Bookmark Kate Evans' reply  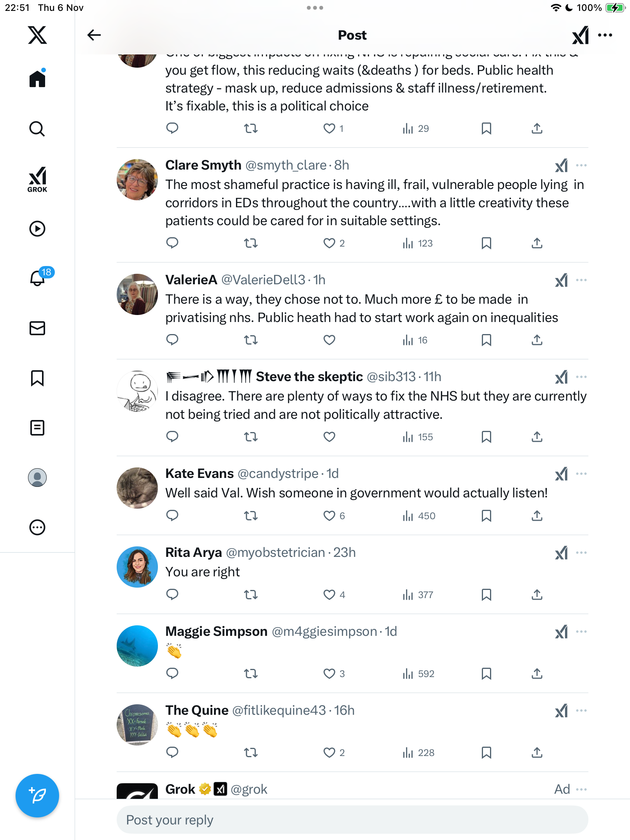point(486,516)
